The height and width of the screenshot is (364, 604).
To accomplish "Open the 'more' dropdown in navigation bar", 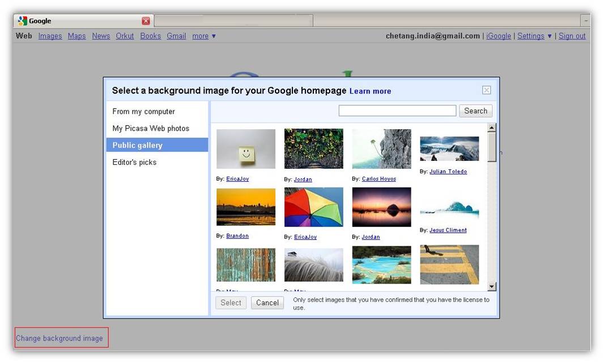I will pyautogui.click(x=204, y=36).
